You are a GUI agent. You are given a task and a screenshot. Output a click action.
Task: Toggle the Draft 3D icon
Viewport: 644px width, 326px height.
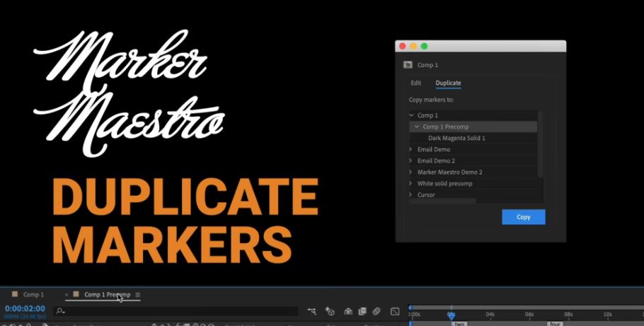330,311
